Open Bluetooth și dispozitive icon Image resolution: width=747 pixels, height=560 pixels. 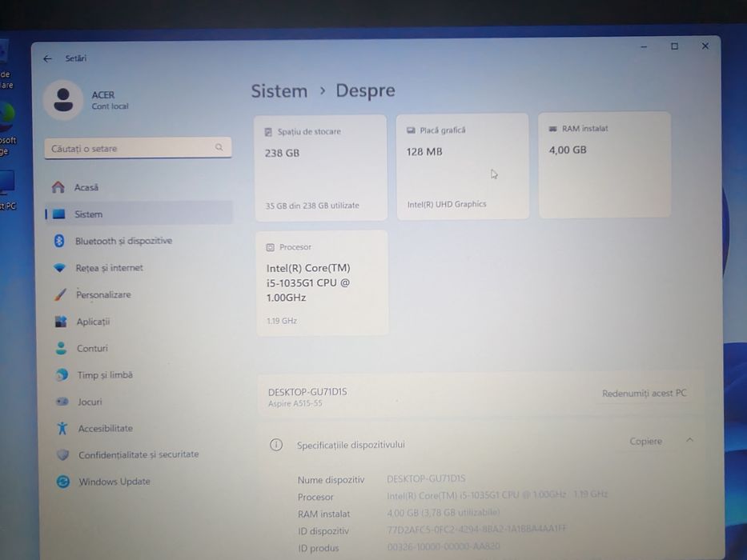coord(59,241)
